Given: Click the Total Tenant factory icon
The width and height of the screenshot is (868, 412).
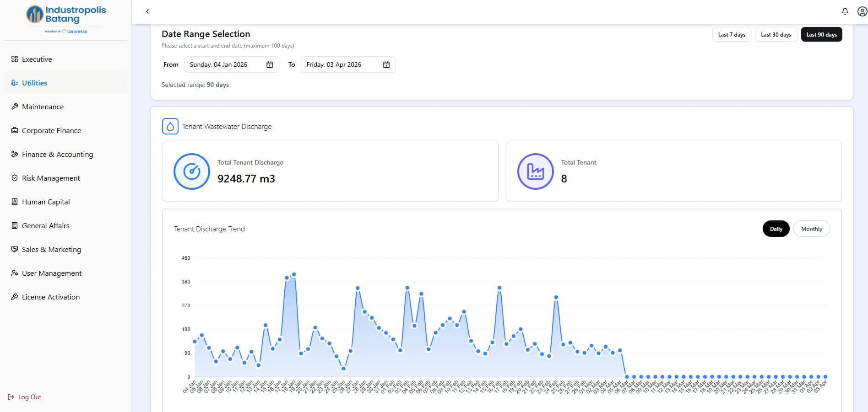Looking at the screenshot, I should click(536, 171).
